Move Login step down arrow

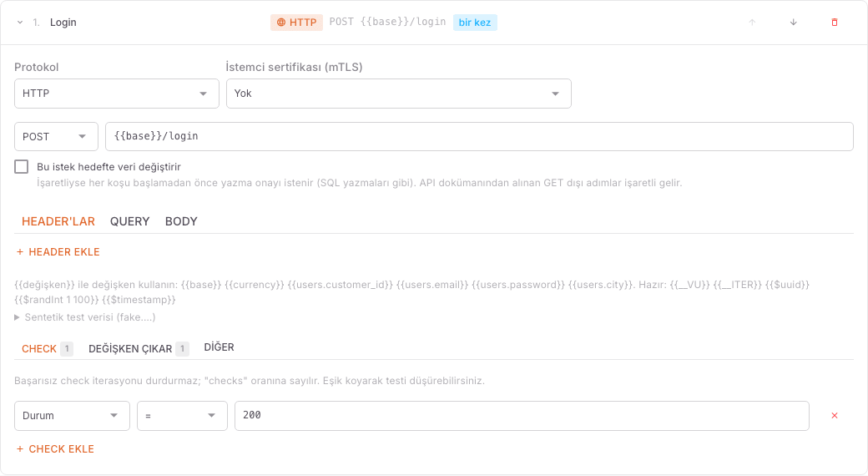pyautogui.click(x=793, y=23)
